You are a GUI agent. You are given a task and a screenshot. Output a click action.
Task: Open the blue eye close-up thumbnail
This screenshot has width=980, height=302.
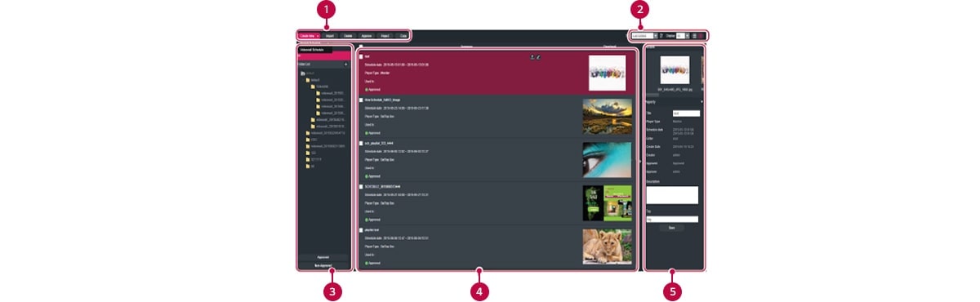[x=607, y=160]
